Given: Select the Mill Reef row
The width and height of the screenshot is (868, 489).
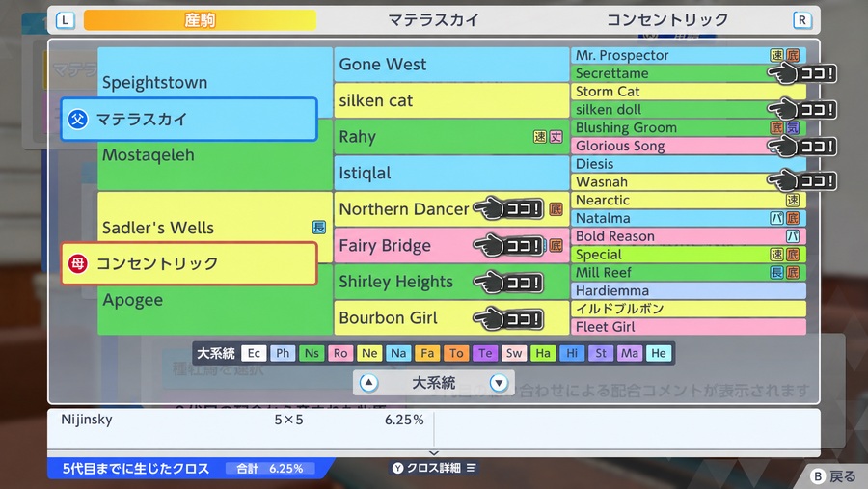Looking at the screenshot, I should point(688,272).
